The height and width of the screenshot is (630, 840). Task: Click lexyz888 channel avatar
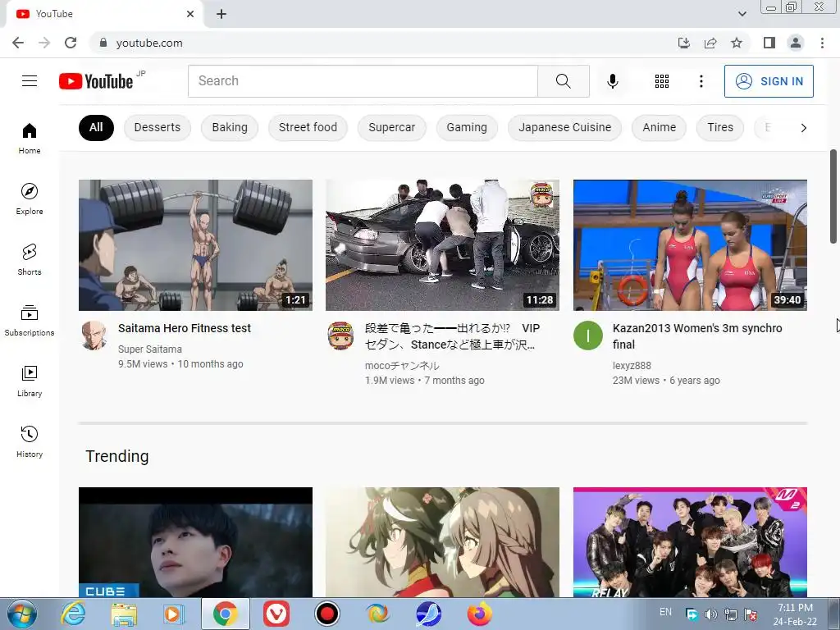[587, 336]
